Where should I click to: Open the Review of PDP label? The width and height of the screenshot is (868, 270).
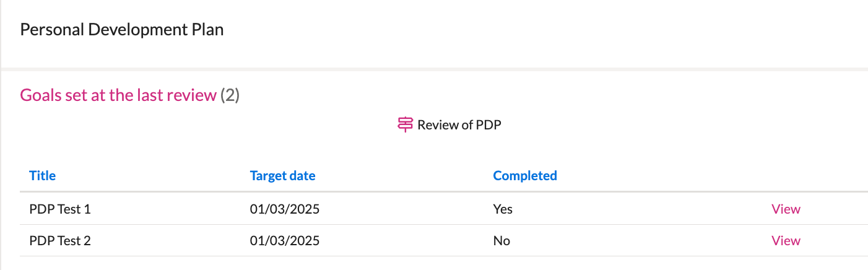459,124
